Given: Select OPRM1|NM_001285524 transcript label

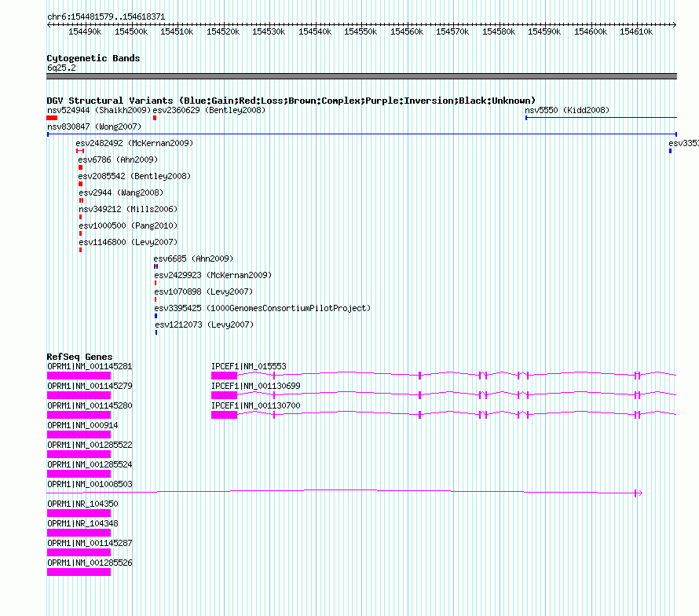Looking at the screenshot, I should (x=90, y=465).
